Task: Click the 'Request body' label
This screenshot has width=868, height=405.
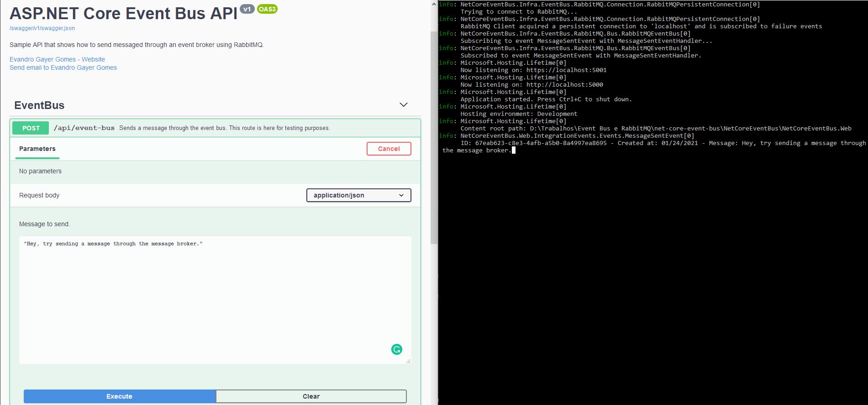Action: (39, 195)
